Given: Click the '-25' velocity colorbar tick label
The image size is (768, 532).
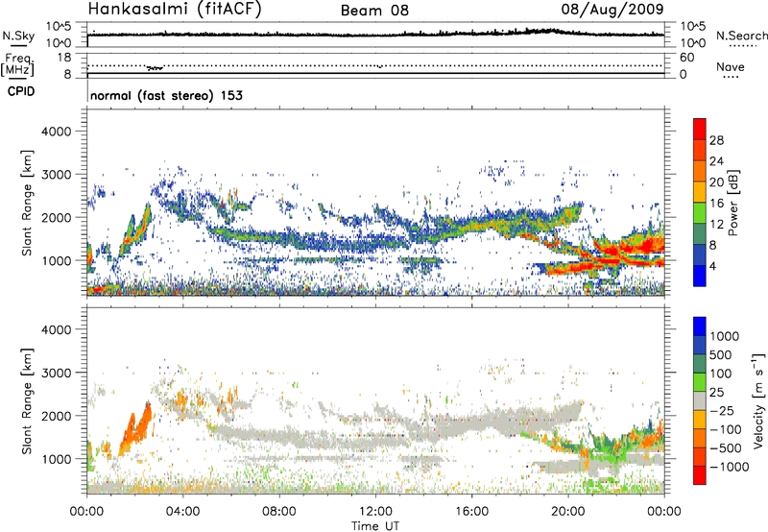Looking at the screenshot, I should click(x=722, y=411).
